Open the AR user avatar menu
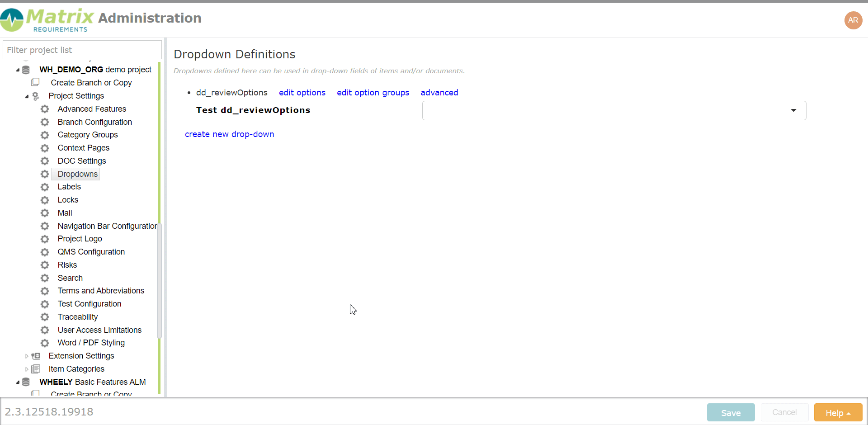The image size is (868, 425). point(853,20)
